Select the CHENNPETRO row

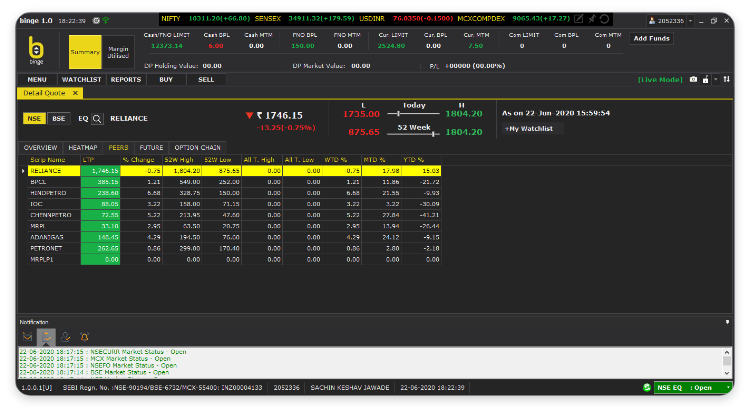[x=234, y=215]
